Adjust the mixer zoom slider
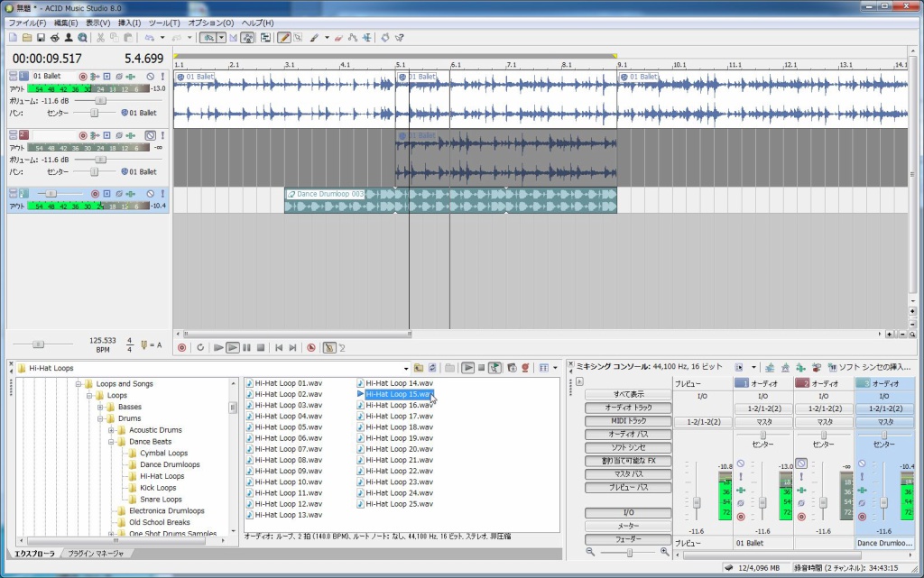 (629, 553)
